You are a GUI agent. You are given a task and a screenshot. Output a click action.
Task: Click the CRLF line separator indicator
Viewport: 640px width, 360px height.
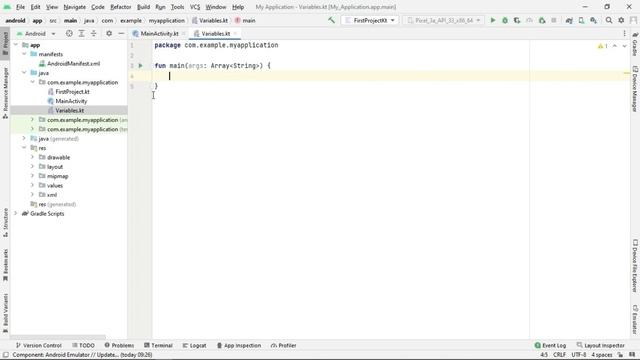tap(559, 355)
